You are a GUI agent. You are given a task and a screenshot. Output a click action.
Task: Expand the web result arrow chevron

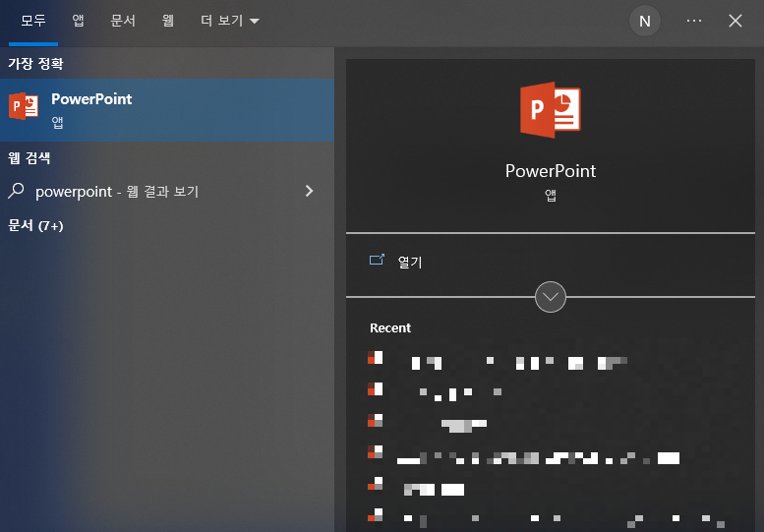click(309, 191)
